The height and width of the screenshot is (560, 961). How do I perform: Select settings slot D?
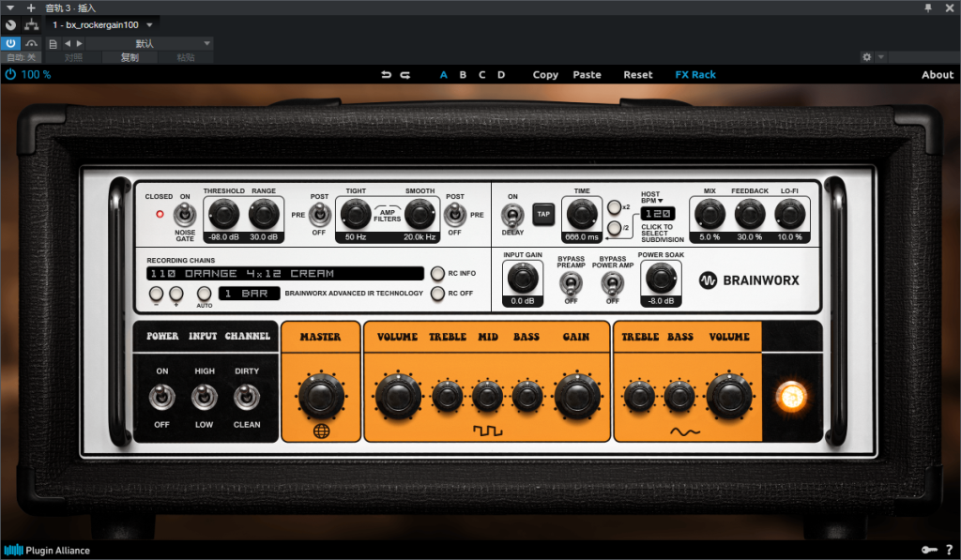point(501,75)
